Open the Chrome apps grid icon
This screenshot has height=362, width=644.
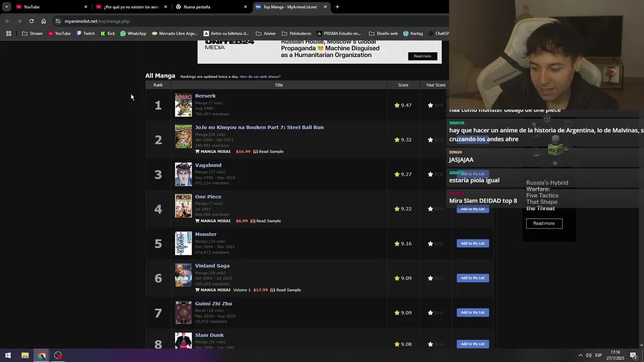9,34
